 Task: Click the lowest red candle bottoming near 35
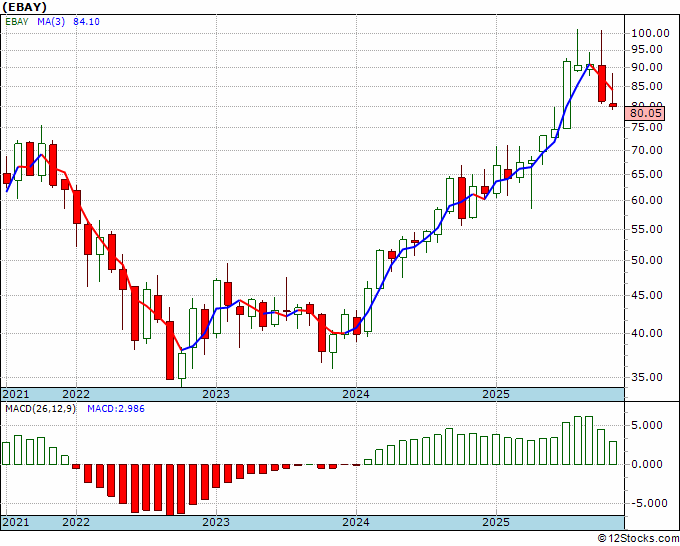point(170,350)
